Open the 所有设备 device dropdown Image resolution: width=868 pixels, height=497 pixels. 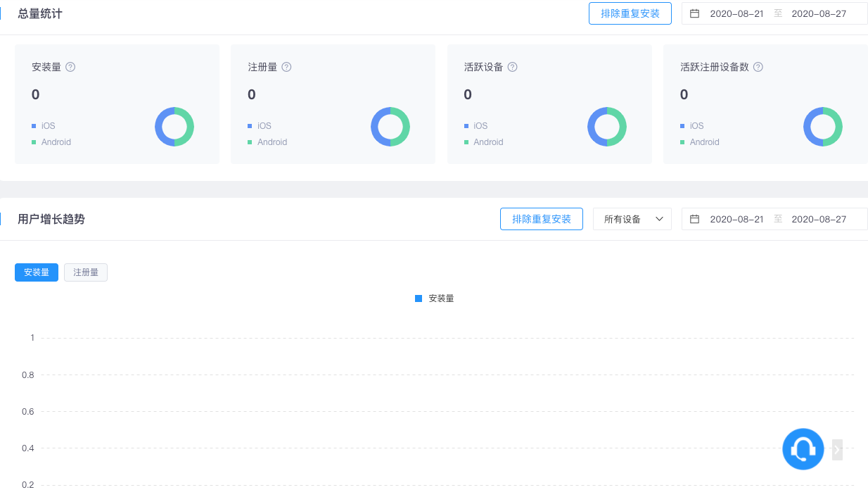point(632,218)
